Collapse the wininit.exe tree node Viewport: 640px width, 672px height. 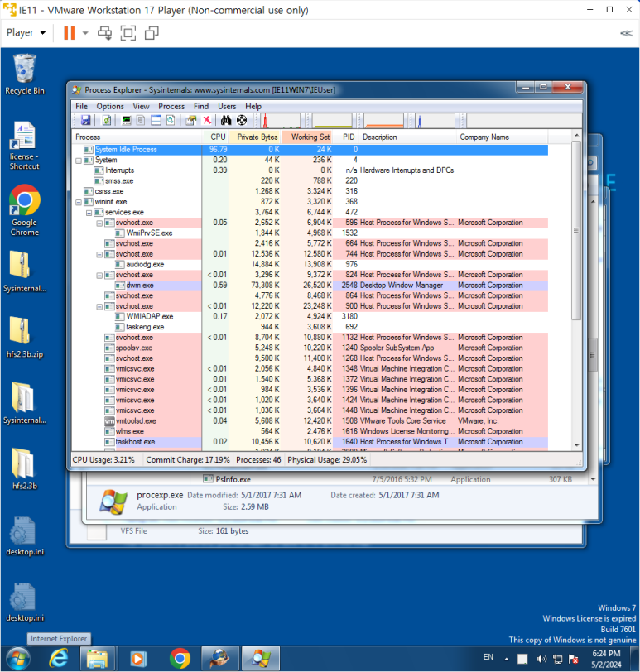coord(79,202)
